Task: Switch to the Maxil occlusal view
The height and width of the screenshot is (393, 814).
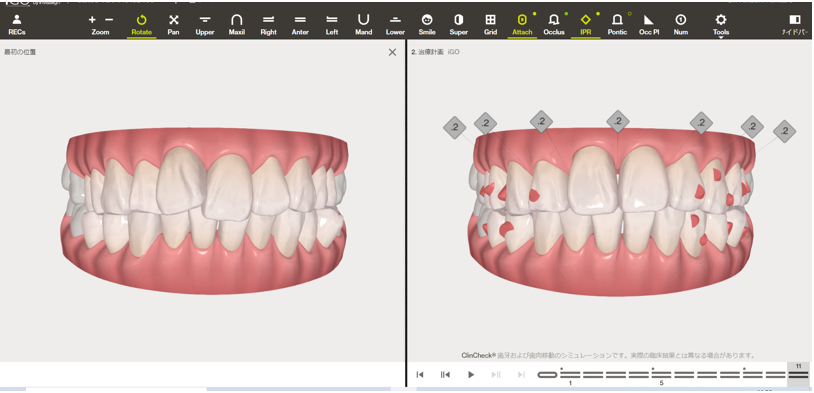Action: pos(237,24)
